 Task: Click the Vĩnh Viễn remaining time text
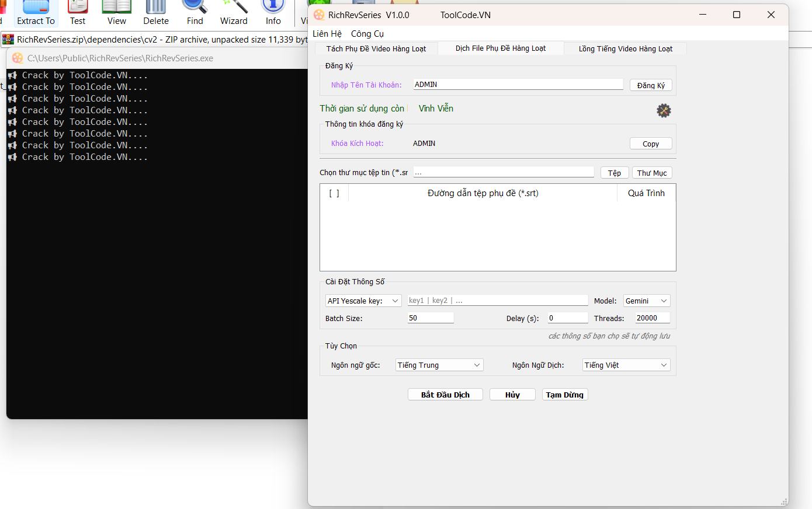436,109
